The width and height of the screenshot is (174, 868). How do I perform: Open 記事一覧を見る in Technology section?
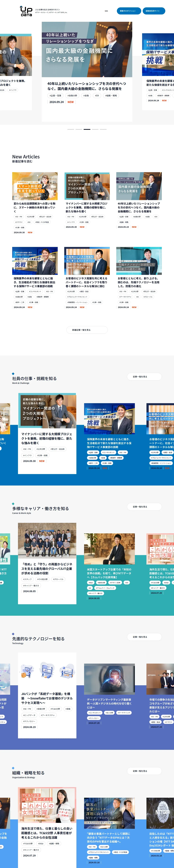point(145,637)
